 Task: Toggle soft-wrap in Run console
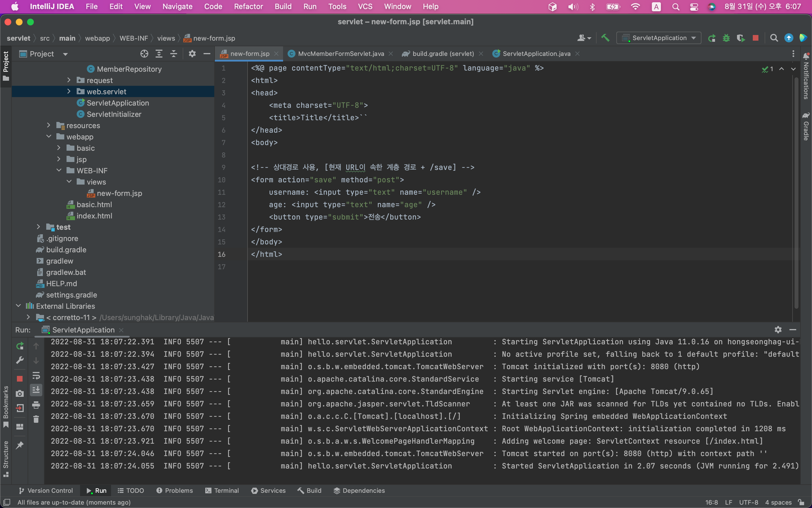point(36,375)
